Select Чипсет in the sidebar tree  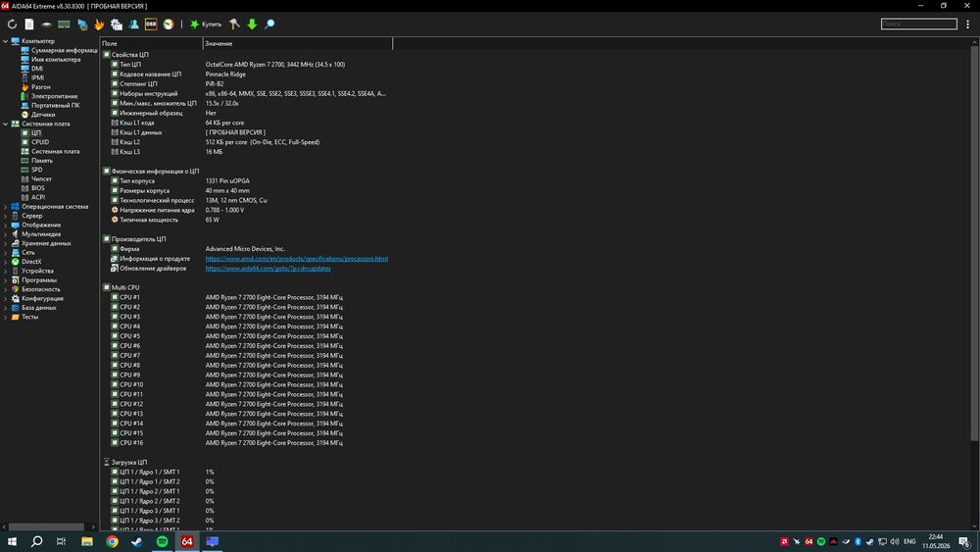pos(36,178)
